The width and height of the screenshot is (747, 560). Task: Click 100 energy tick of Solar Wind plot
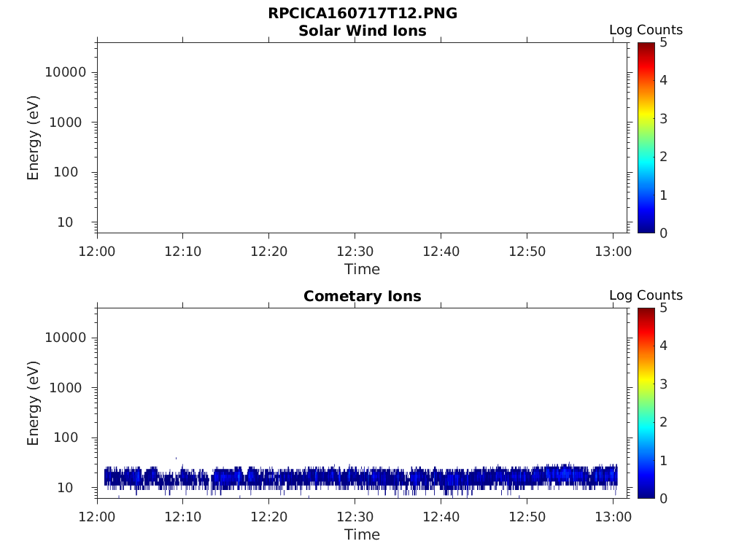66,172
